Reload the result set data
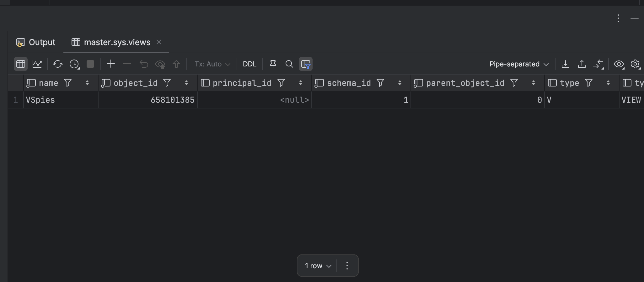644x282 pixels. [x=57, y=64]
